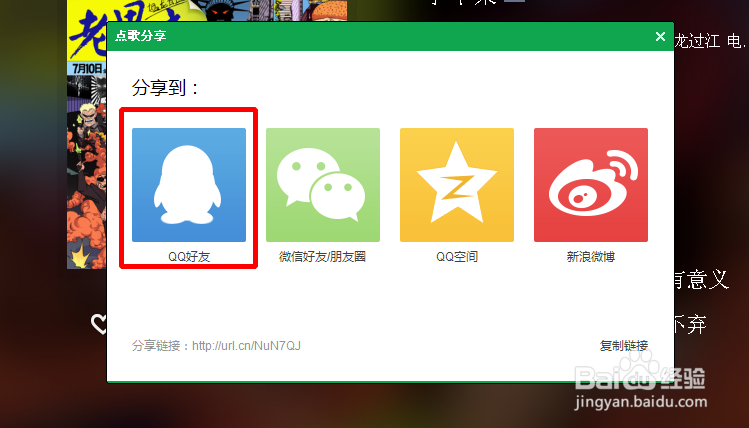This screenshot has width=749, height=428.
Task: Click the QQ好友 label text
Action: [x=189, y=257]
